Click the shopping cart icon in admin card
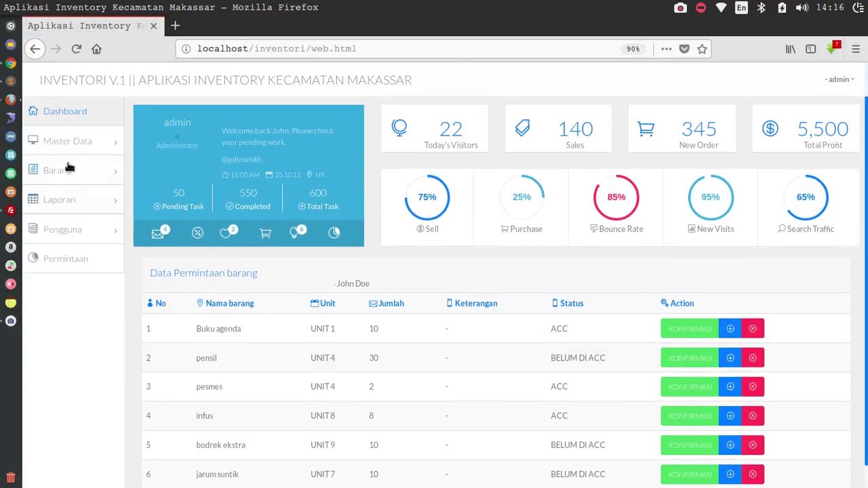 tap(265, 233)
